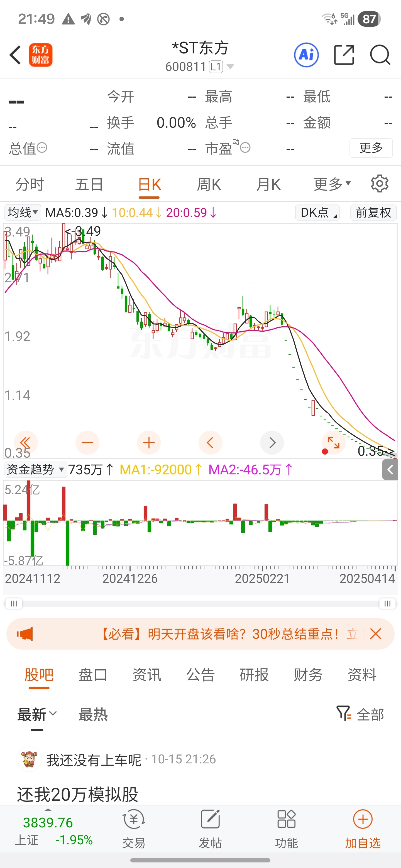Open post 还我20万模拟股
This screenshot has height=868, width=401.
(x=78, y=794)
